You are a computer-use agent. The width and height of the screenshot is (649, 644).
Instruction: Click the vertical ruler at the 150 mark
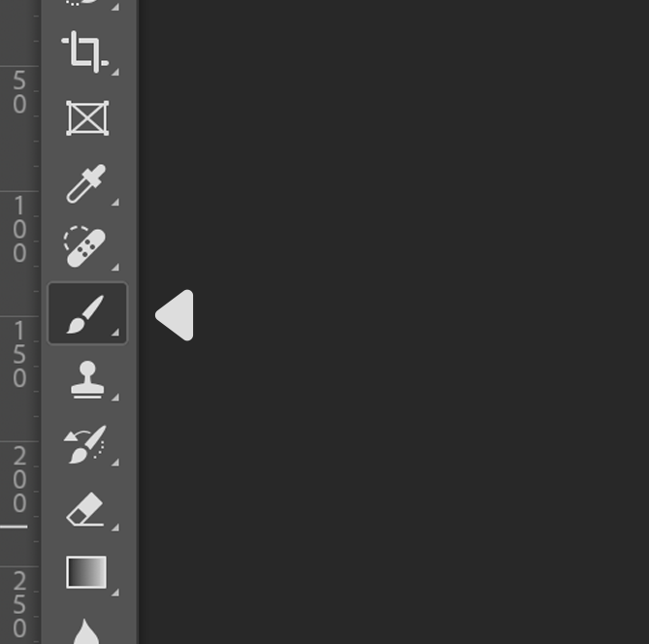(19, 354)
